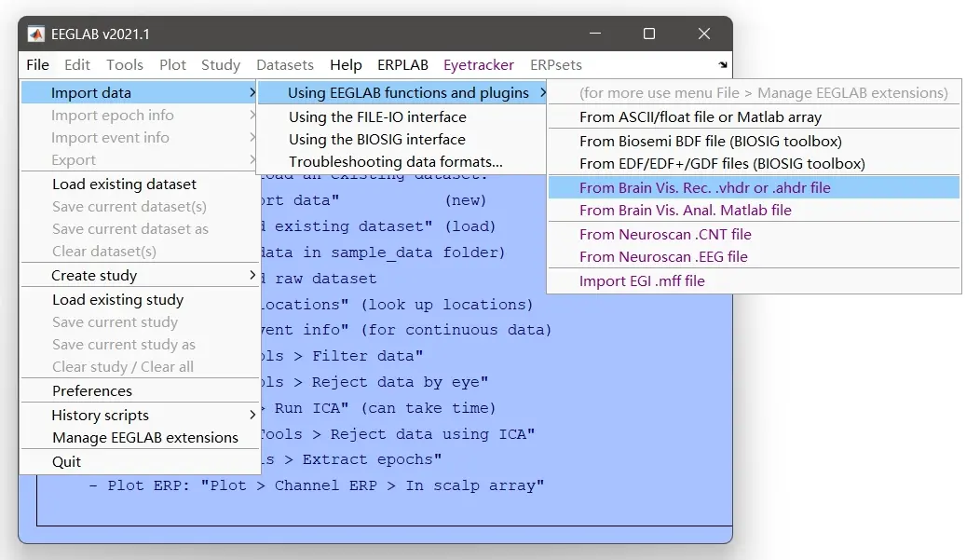Expand the History scripts submenu arrow
Viewport: 980px width, 560px height.
(x=252, y=415)
